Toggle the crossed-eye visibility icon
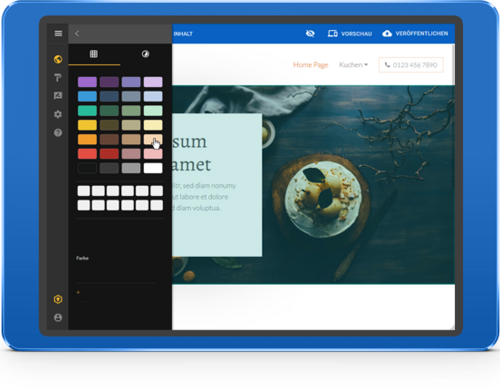Viewport: 500px width, 390px height. pyautogui.click(x=310, y=33)
